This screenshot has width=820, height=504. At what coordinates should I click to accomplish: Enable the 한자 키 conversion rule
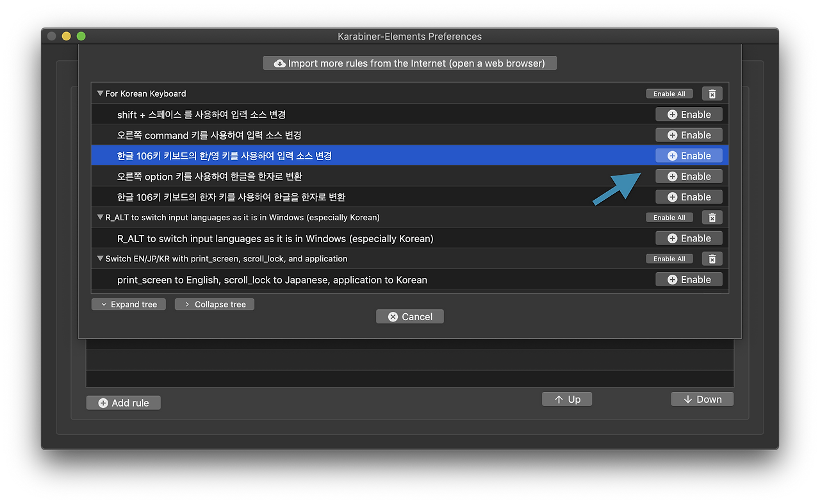click(x=689, y=197)
